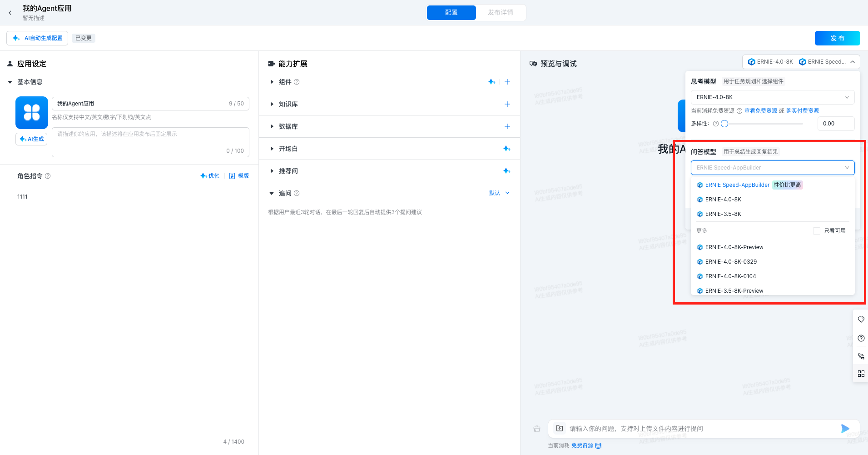Open the 思考模型 ERNIE-4.0-8K dropdown
868x455 pixels.
pyautogui.click(x=773, y=97)
